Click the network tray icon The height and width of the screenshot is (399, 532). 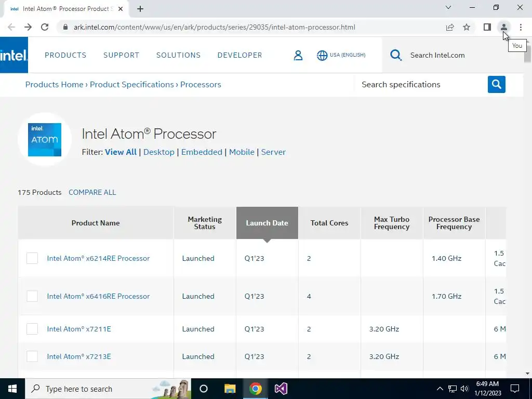coord(453,389)
